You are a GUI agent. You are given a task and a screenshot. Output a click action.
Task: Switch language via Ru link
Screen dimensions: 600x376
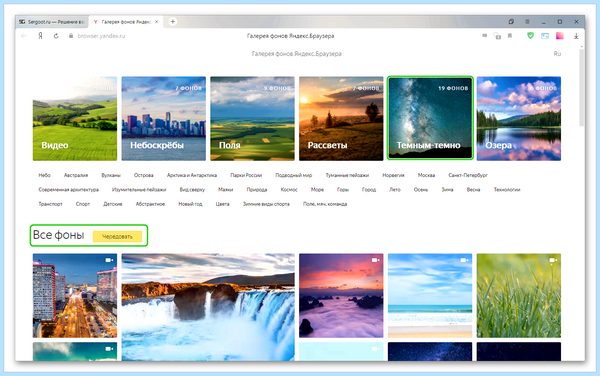(x=557, y=54)
